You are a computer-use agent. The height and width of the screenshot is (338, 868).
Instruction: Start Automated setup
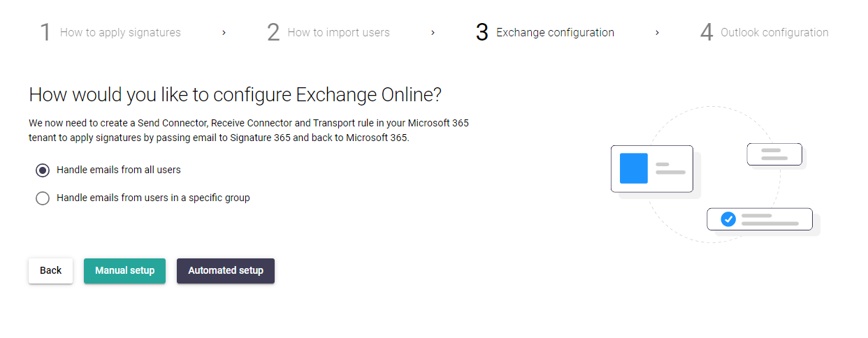pos(226,271)
